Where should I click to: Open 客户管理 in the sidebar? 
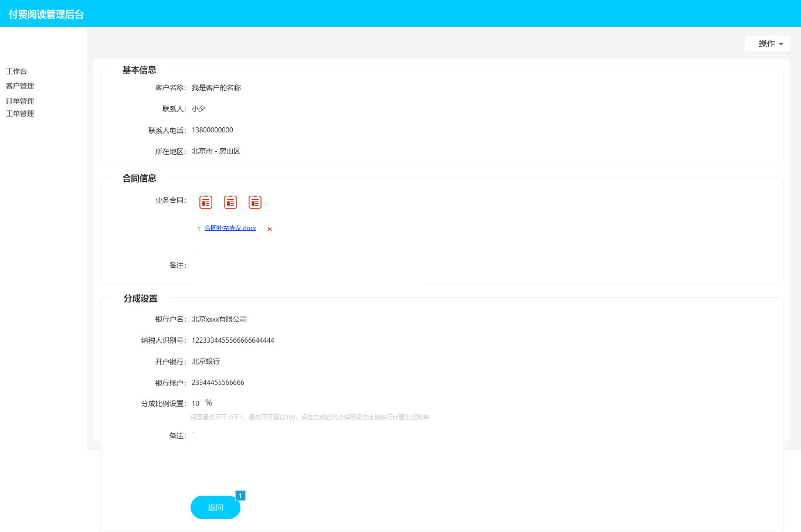(x=20, y=86)
